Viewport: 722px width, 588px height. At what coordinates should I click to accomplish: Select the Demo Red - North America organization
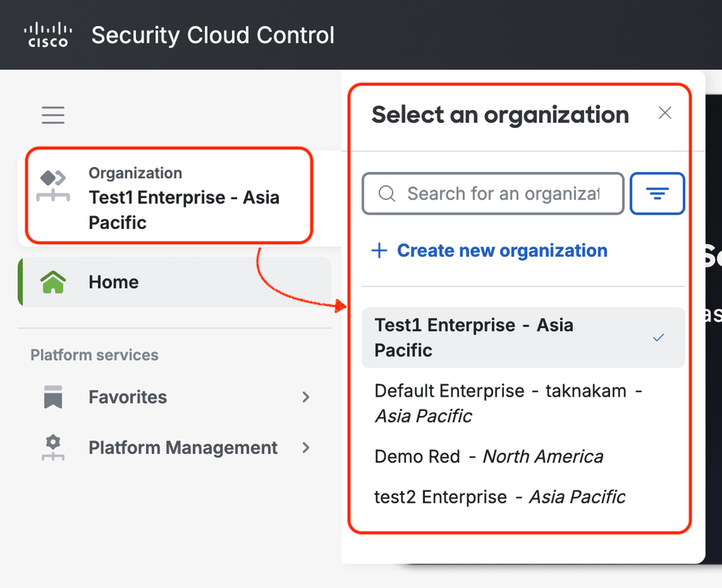[x=523, y=457]
